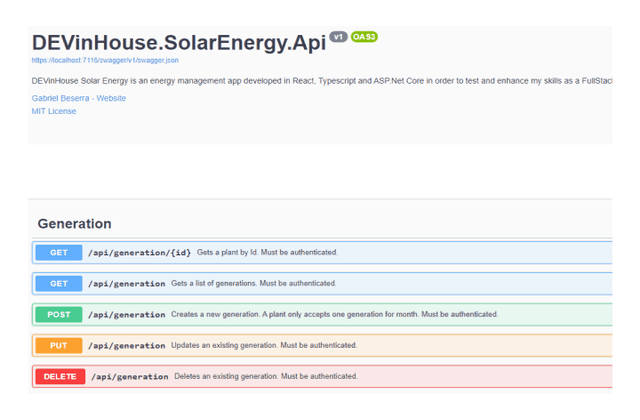This screenshot has height=420, width=640.
Task: Expand the PUT /api/generation endpoint
Action: click(322, 346)
